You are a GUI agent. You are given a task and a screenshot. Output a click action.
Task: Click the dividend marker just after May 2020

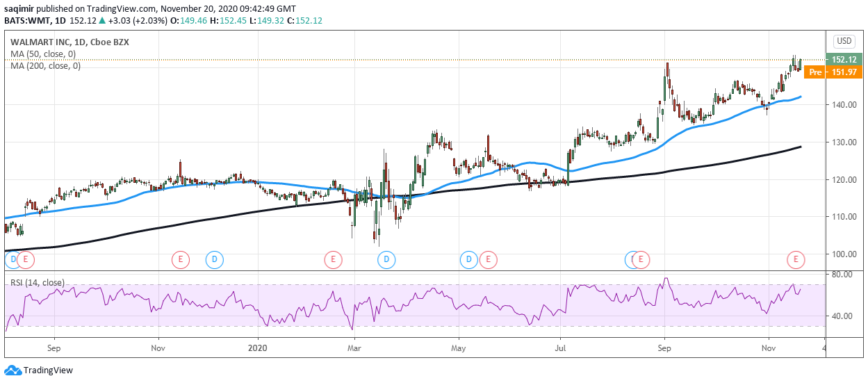(468, 260)
